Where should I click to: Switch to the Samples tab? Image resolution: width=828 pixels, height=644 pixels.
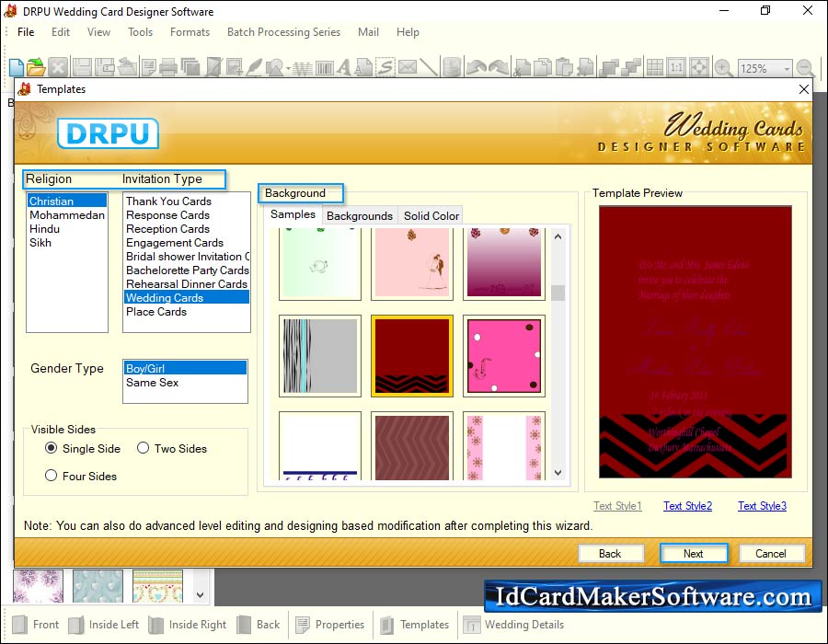tap(293, 214)
